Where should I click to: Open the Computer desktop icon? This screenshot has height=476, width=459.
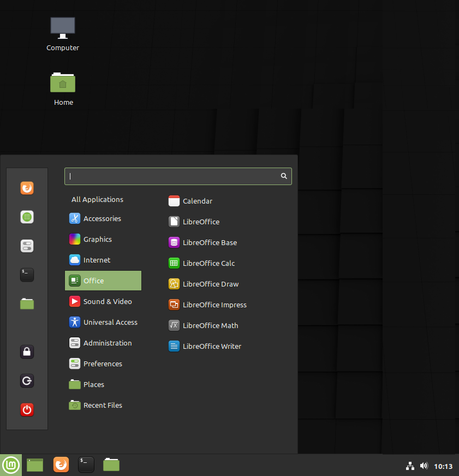63,34
